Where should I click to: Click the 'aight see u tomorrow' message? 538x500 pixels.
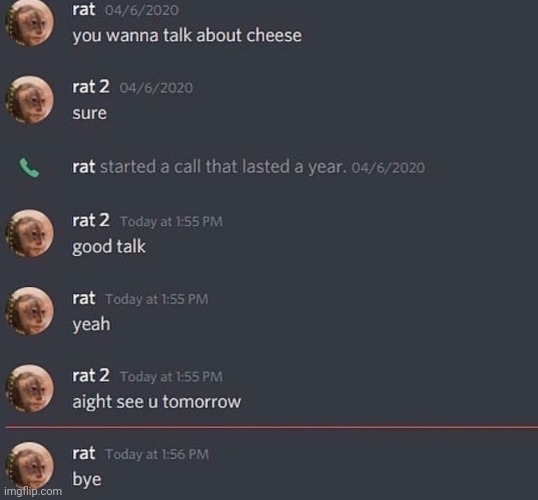(x=156, y=402)
